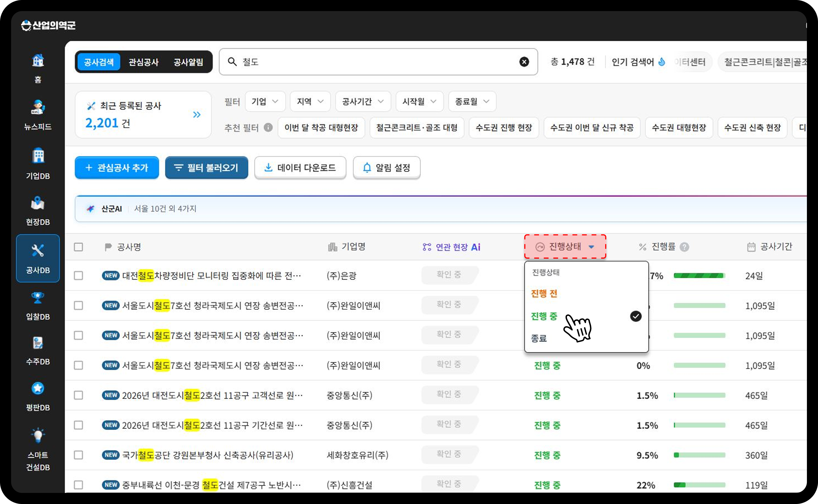This screenshot has height=504, width=818.
Task: Check the 기간선로 row checkbox
Action: 78,425
